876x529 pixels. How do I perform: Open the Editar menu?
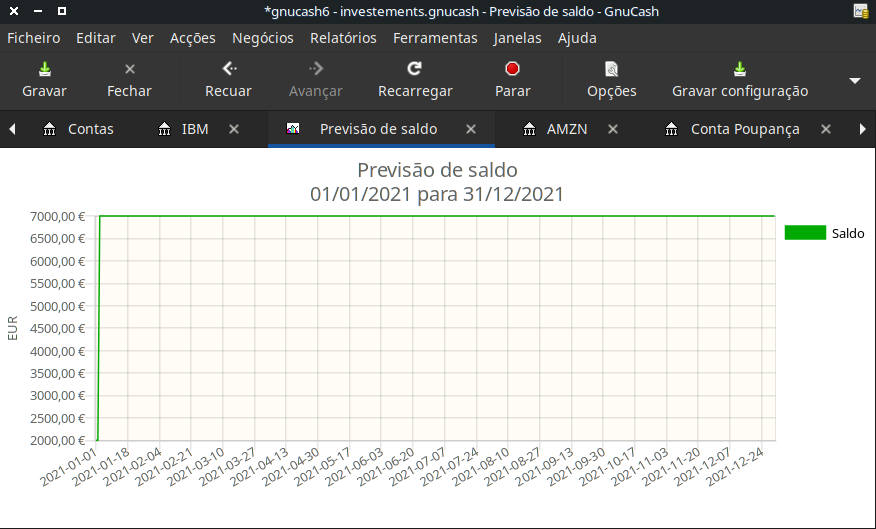(96, 38)
